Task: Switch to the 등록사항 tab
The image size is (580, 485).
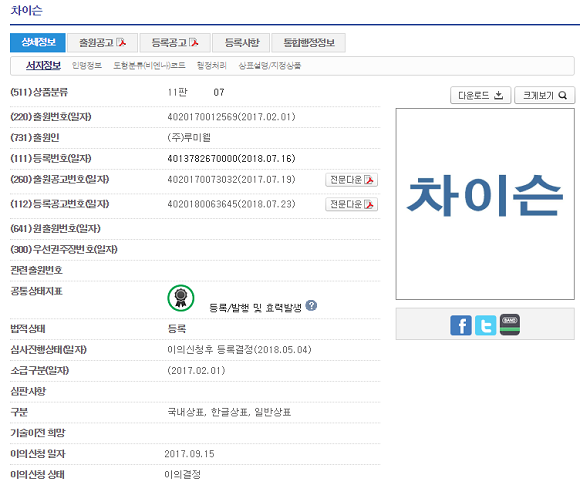Action: coord(242,43)
